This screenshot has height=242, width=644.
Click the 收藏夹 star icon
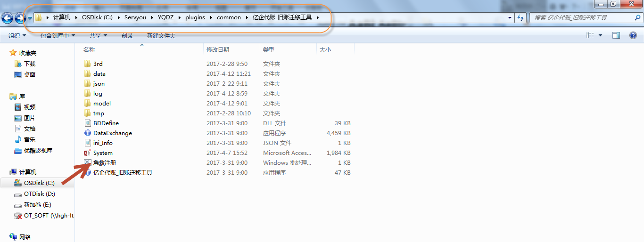13,53
